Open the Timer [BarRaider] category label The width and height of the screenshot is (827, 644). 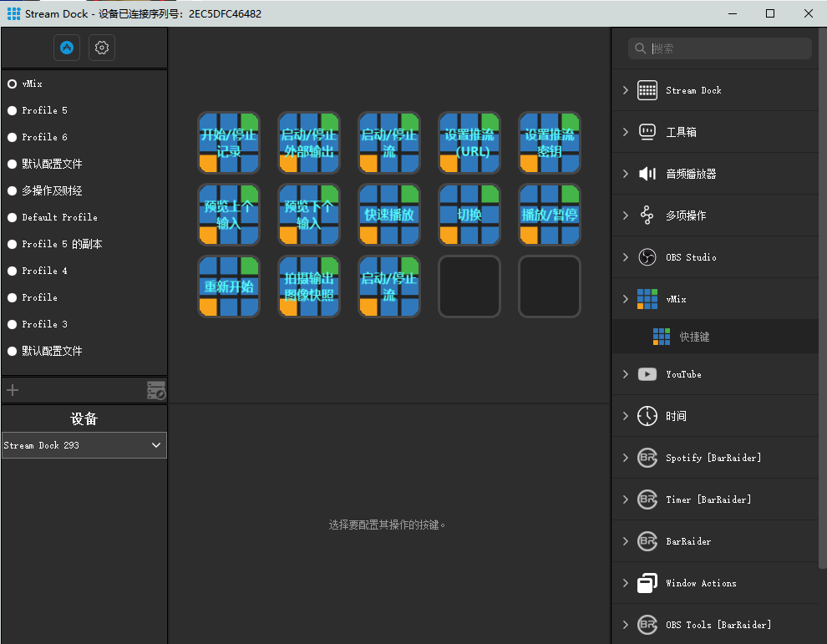708,499
